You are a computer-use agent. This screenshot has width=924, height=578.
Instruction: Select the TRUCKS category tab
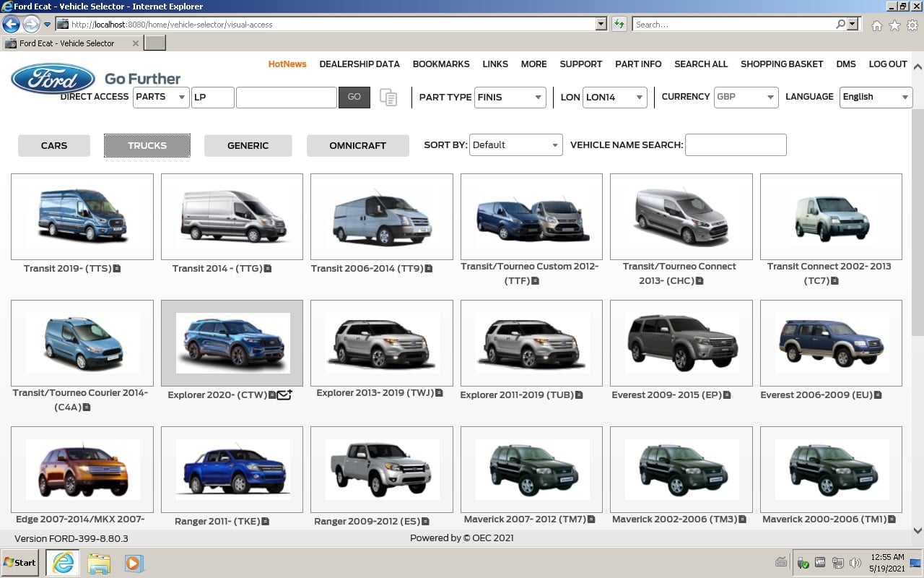[147, 145]
